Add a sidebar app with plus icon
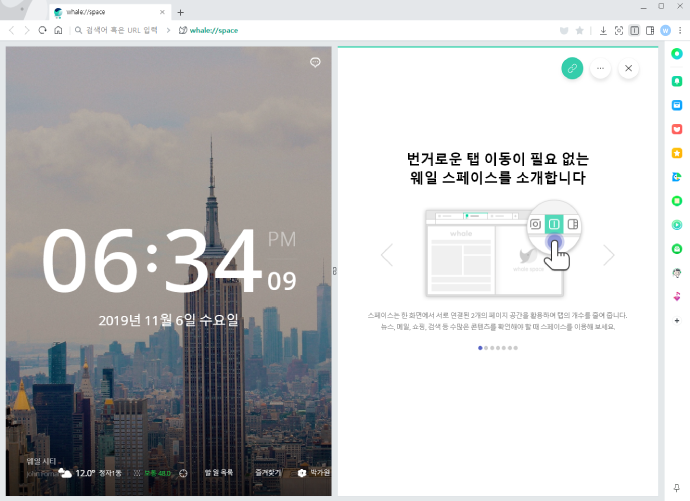The image size is (690, 501). tap(677, 321)
